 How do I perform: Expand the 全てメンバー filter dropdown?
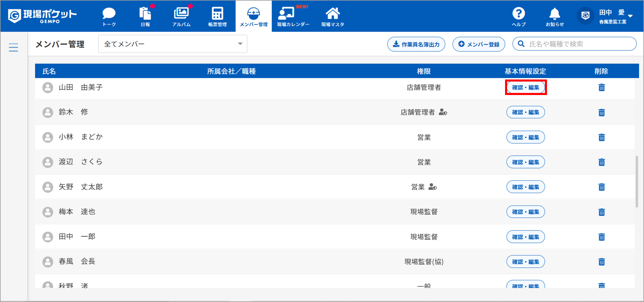(x=173, y=44)
